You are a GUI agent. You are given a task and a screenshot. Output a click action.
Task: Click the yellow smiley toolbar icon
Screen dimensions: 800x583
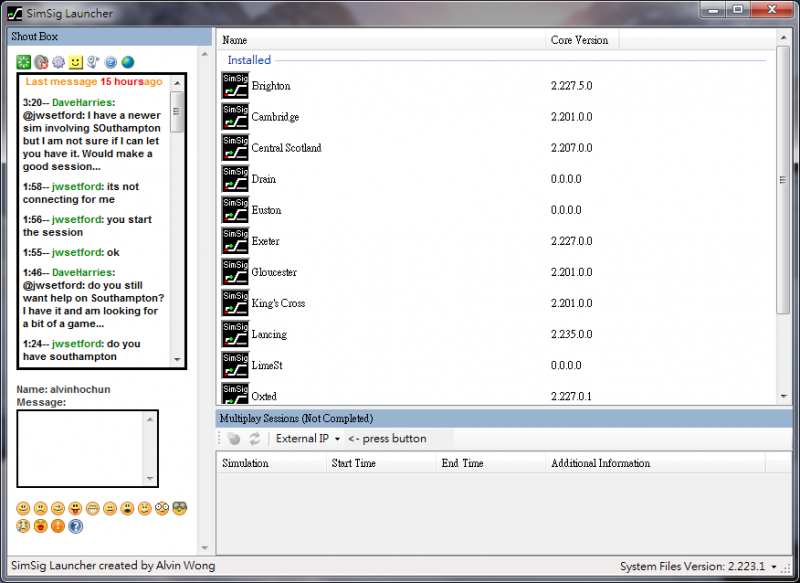pyautogui.click(x=76, y=62)
